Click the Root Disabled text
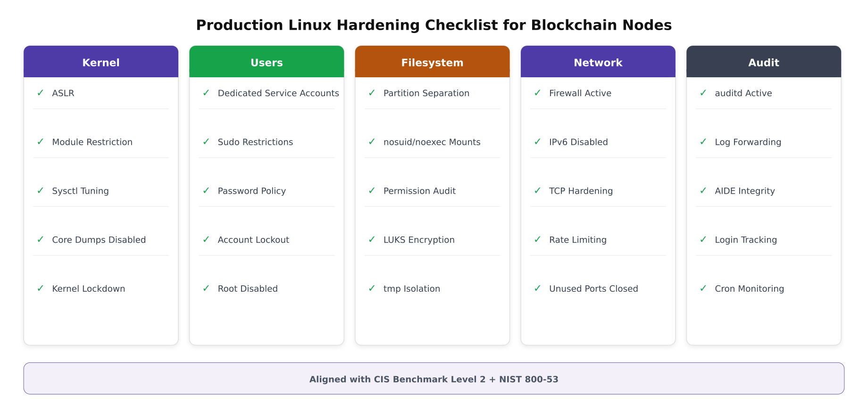This screenshot has height=410, width=868. pyautogui.click(x=248, y=289)
